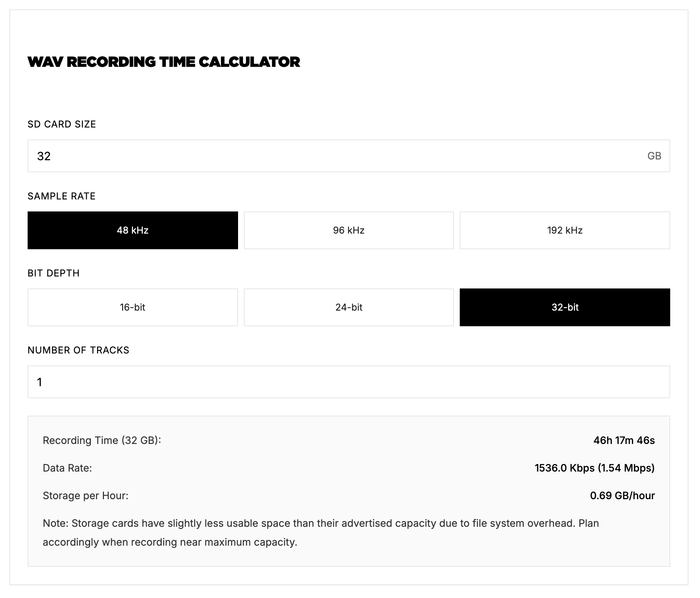The width and height of the screenshot is (700, 598).
Task: Click the WAV Recording Time Calculator heading
Action: (x=164, y=62)
